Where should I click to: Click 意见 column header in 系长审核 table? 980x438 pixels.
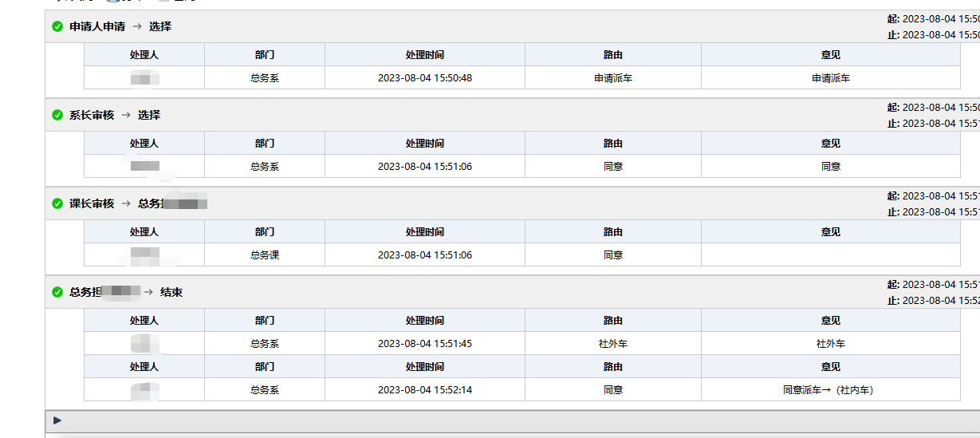[830, 144]
